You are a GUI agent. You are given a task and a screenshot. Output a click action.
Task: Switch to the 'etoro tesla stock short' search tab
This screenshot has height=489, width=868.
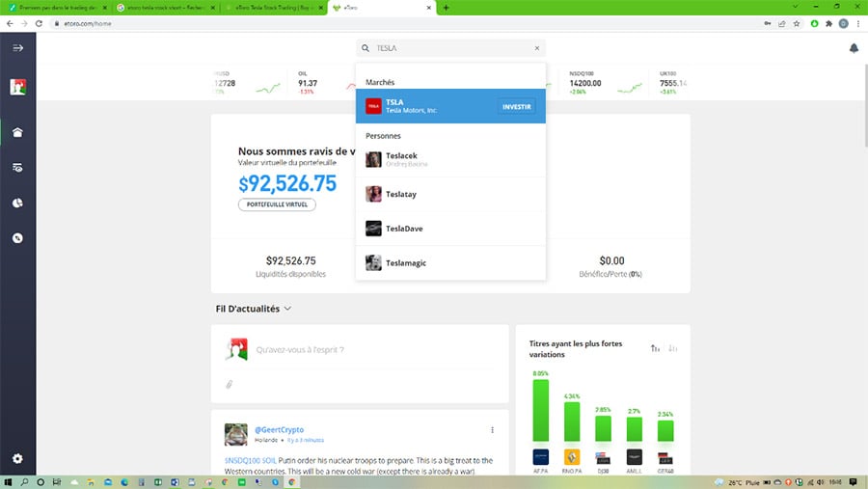tap(164, 8)
